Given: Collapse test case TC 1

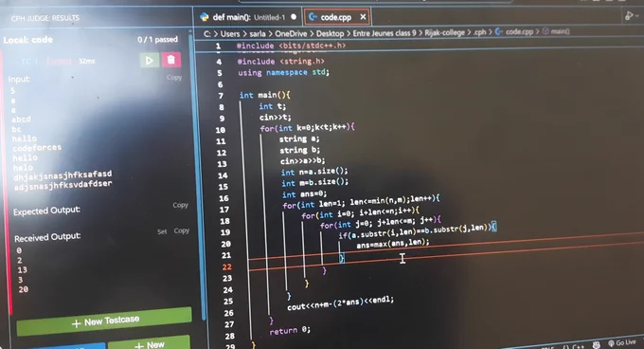Looking at the screenshot, I should pos(15,62).
